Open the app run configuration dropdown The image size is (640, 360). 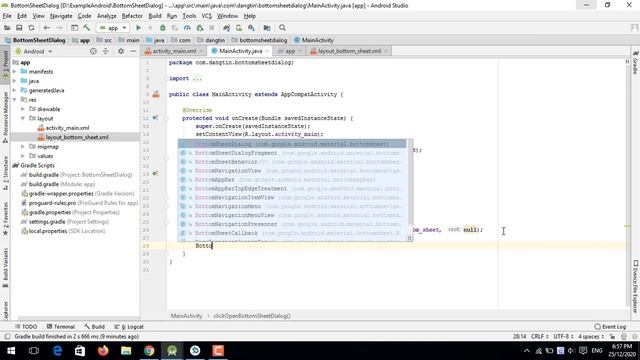(x=113, y=28)
